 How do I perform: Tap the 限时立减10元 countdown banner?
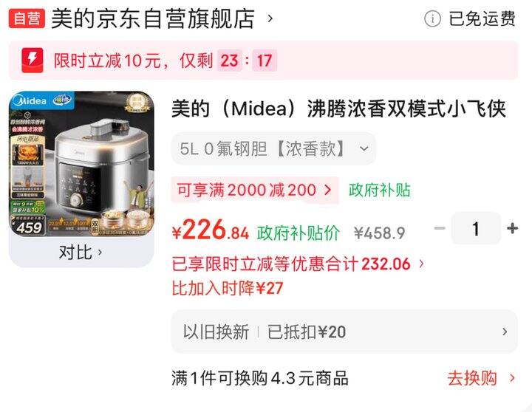263,61
